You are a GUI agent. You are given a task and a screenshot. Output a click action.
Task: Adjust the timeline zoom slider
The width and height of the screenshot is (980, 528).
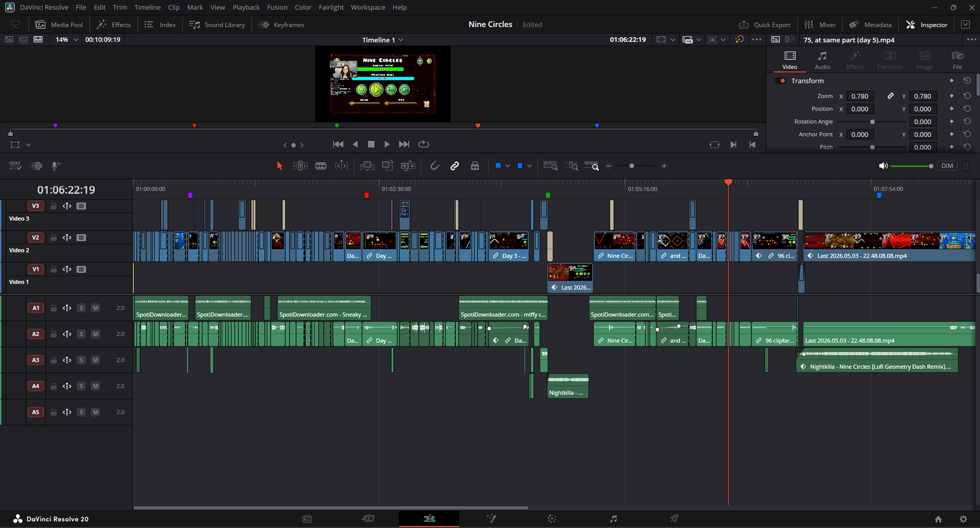click(636, 166)
